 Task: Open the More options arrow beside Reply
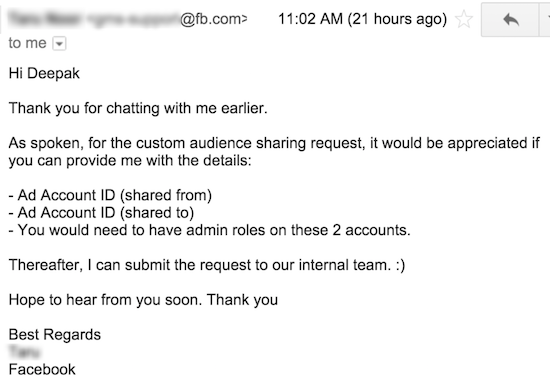tap(545, 19)
